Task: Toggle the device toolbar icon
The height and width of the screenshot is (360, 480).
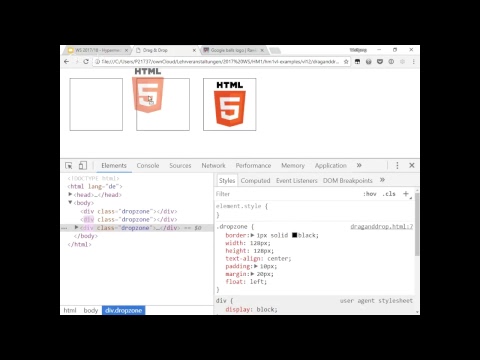Action: tap(83, 166)
